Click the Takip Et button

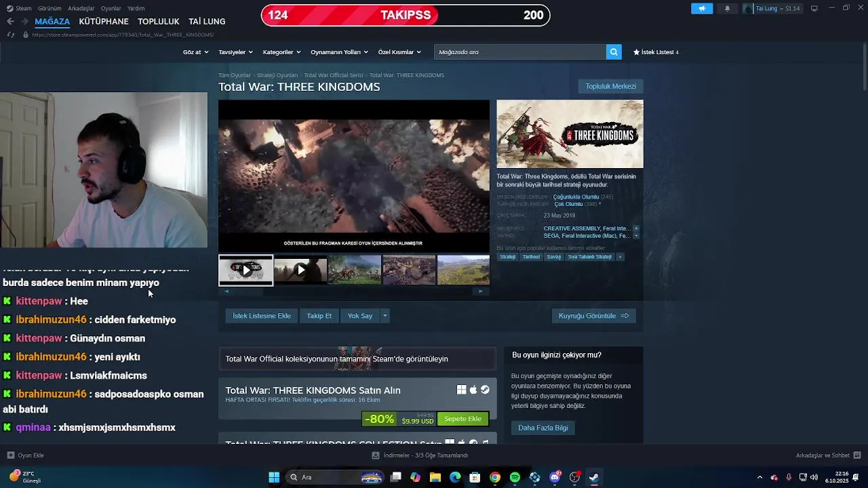point(319,316)
